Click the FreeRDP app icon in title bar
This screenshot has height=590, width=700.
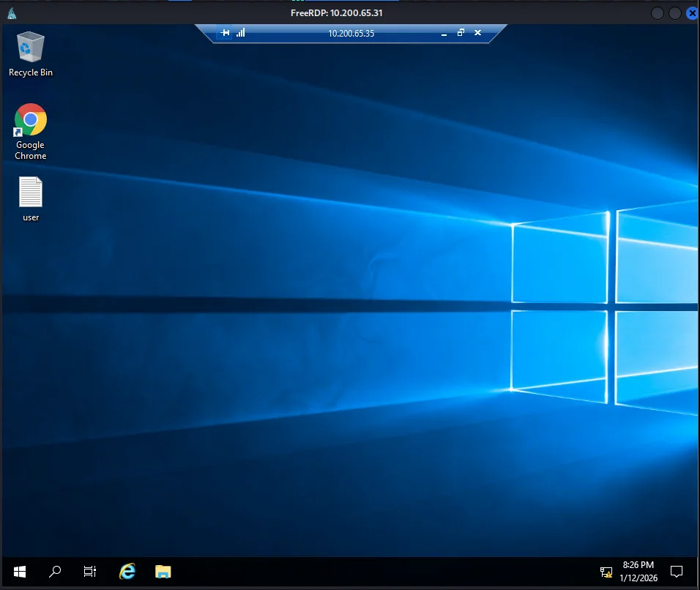pyautogui.click(x=12, y=13)
